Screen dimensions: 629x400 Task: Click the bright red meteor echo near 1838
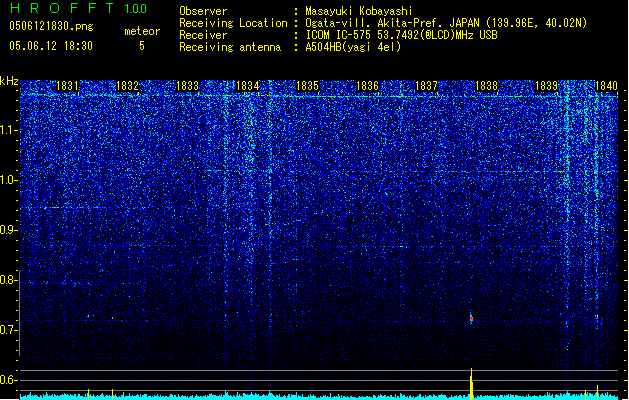point(471,319)
